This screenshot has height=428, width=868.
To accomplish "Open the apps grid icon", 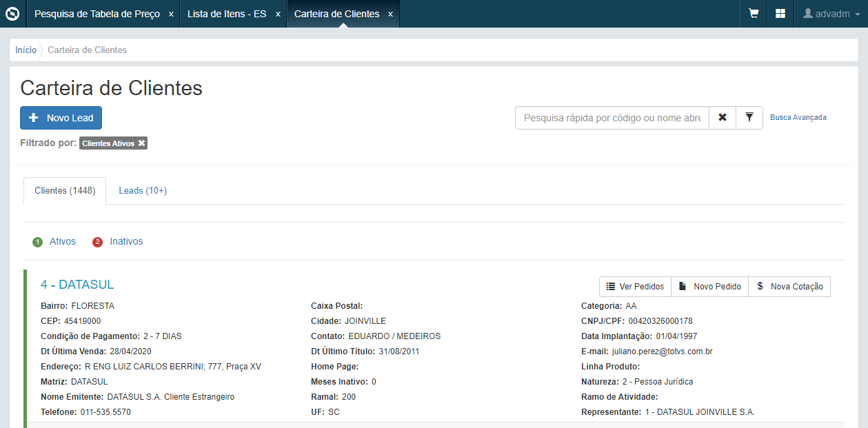I will coord(780,14).
